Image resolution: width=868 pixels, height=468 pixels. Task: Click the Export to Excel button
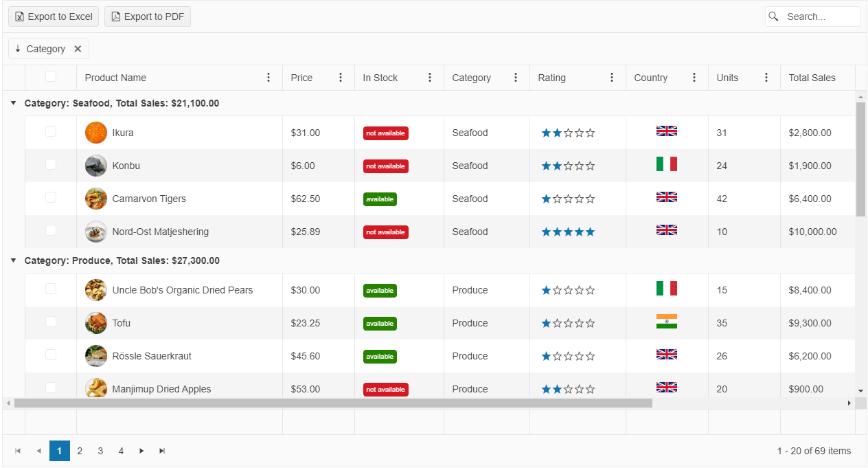pos(53,16)
